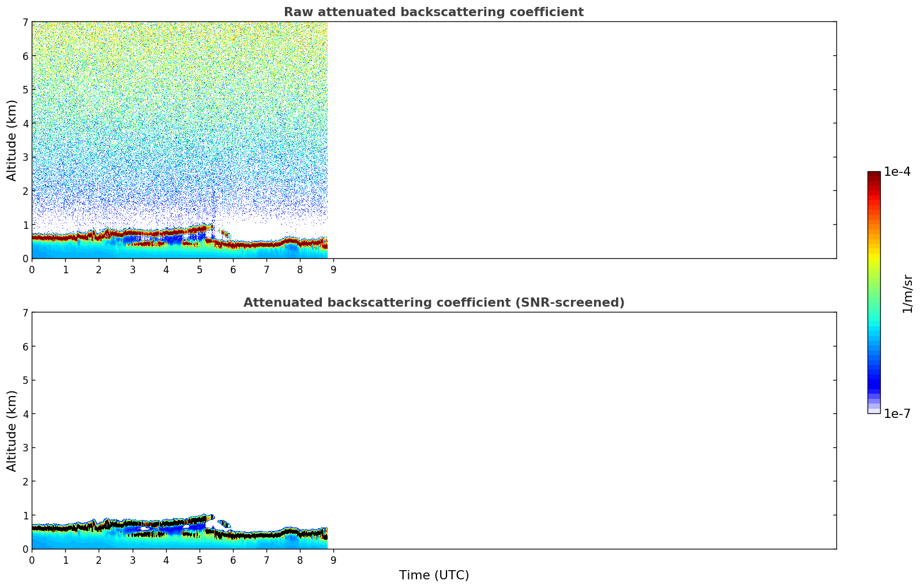Image resolution: width=920 pixels, height=588 pixels.
Task: Click the yellow band of the colorbar
Action: tap(873, 255)
